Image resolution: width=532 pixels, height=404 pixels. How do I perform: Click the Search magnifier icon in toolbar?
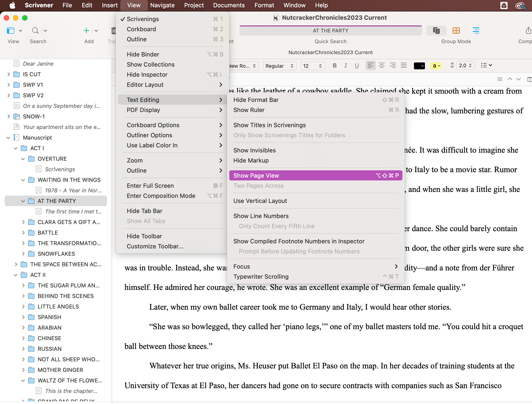coord(35,31)
